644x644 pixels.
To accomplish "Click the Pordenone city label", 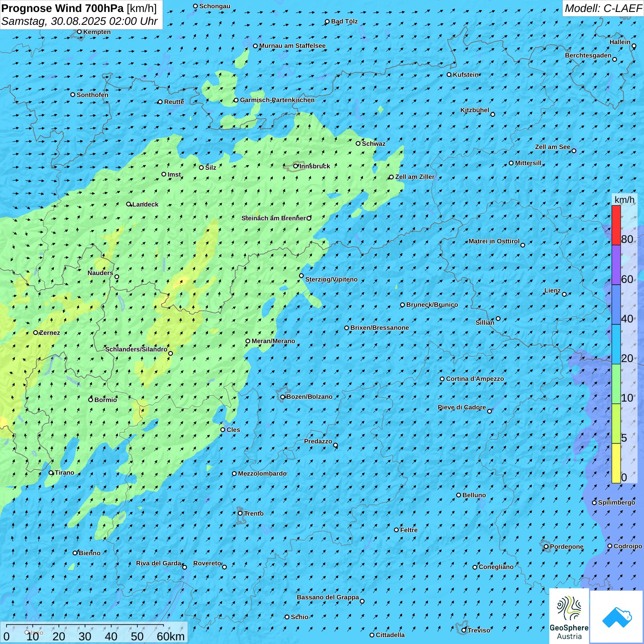I will (x=567, y=546).
